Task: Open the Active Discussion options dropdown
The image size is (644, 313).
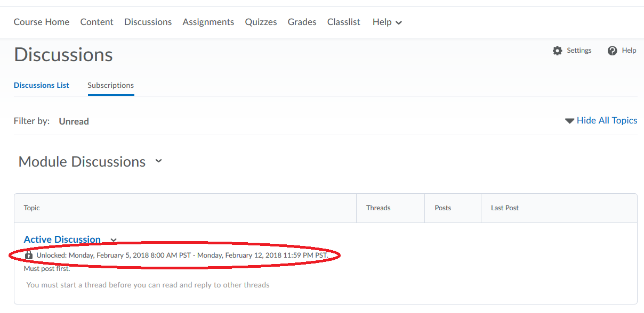Action: (x=112, y=240)
